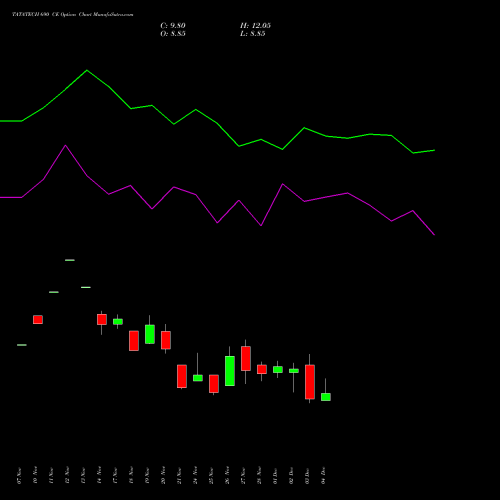Image resolution: width=500 pixels, height=500 pixels.
Task: Click the 03 Dec date label
Action: [x=307, y=475]
